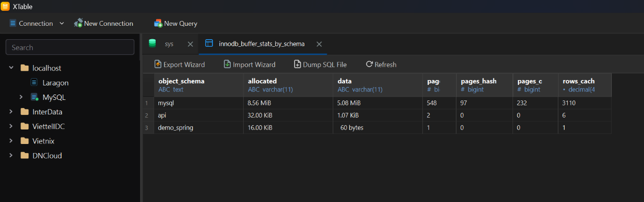Image resolution: width=644 pixels, height=202 pixels.
Task: Click the Laragon connection icon
Action: tap(34, 83)
